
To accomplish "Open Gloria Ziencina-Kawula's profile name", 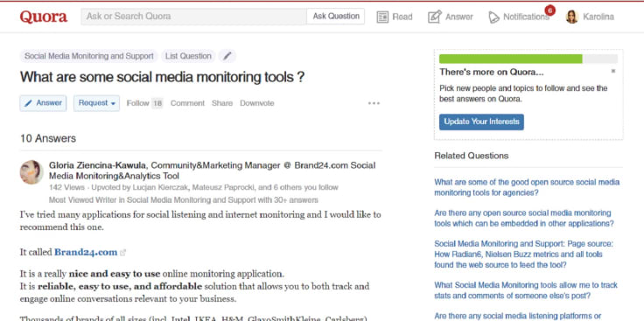I will click(x=97, y=165).
